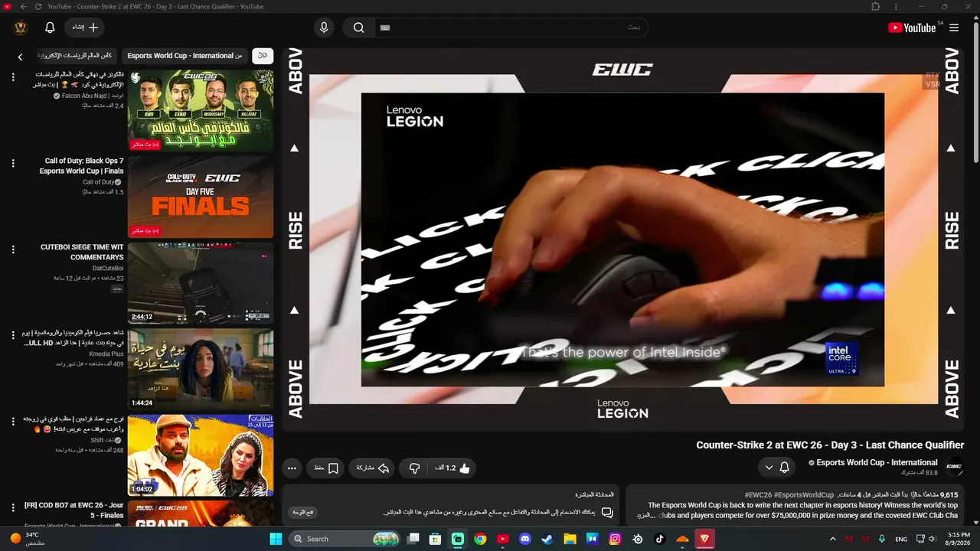Click the search magnifier button

(x=358, y=28)
